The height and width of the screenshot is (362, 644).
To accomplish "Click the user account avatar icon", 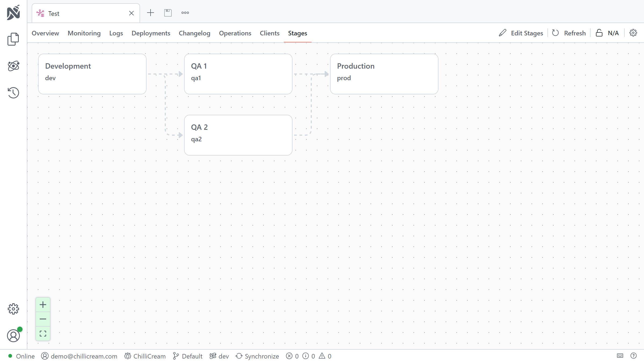I will pos(13,336).
